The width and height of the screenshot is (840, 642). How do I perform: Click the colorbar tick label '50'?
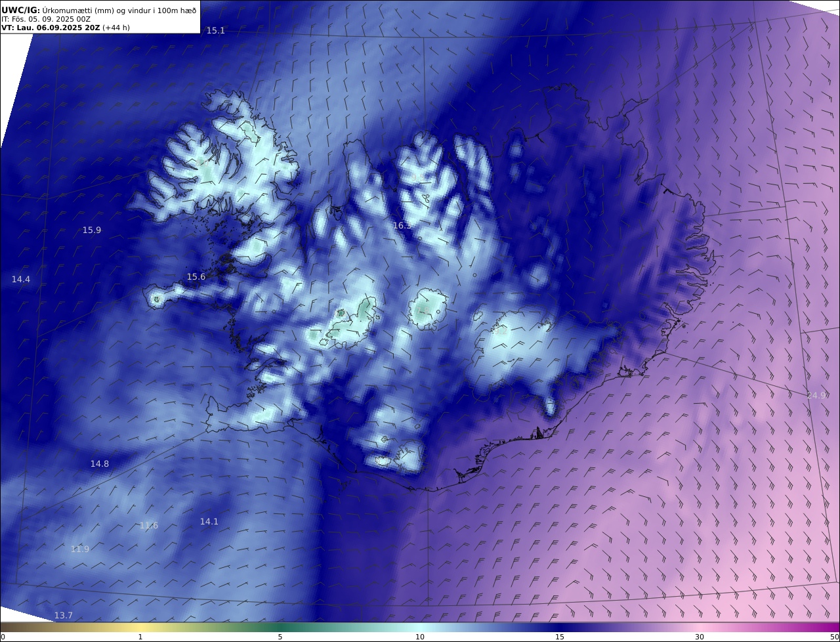coord(834,637)
